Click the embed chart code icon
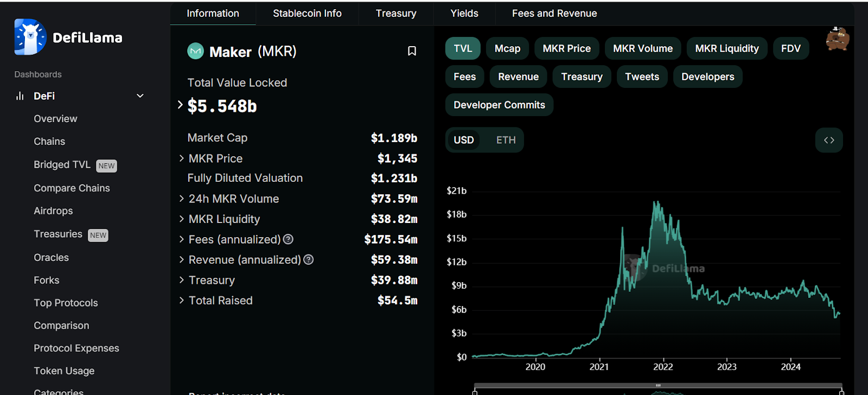This screenshot has height=395, width=868. point(828,140)
